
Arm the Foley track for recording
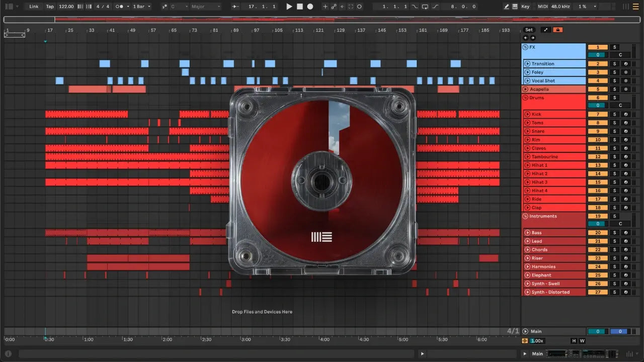[626, 72]
